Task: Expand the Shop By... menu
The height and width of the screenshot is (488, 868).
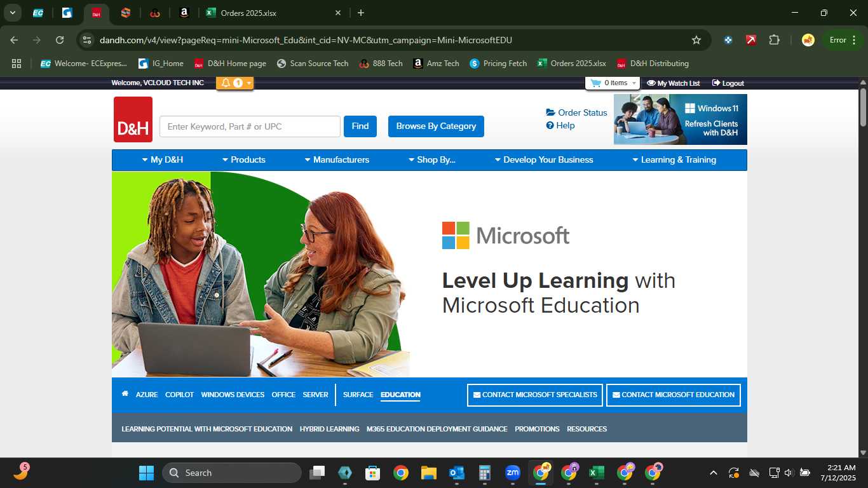Action: point(431,160)
